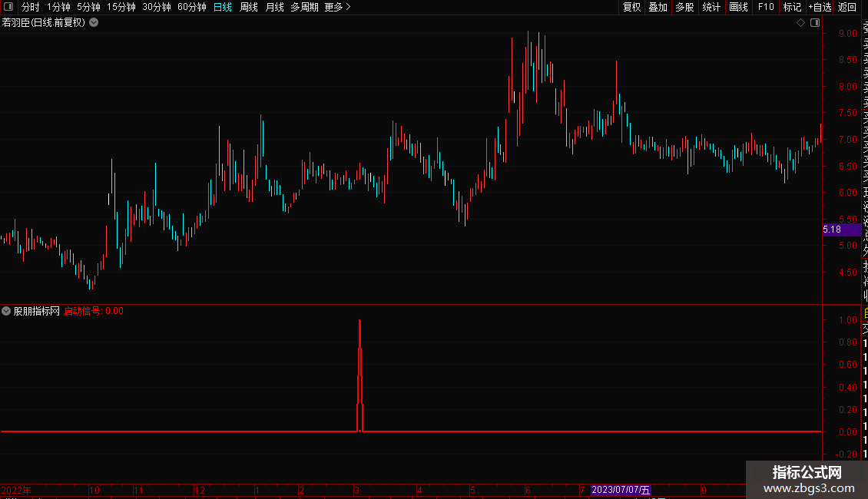Viewport: 868px width, 499px height.
Task: Select the 1分钟 period
Action: [x=58, y=7]
